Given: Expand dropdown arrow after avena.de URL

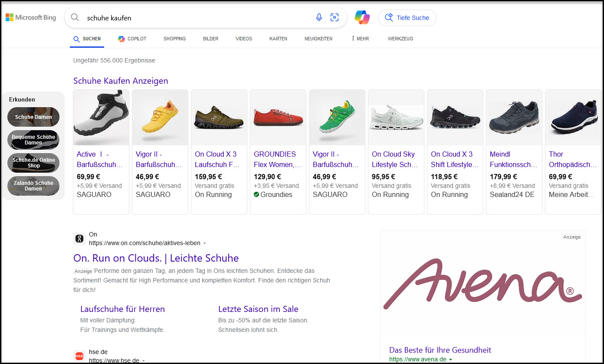Looking at the screenshot, I should [451, 360].
